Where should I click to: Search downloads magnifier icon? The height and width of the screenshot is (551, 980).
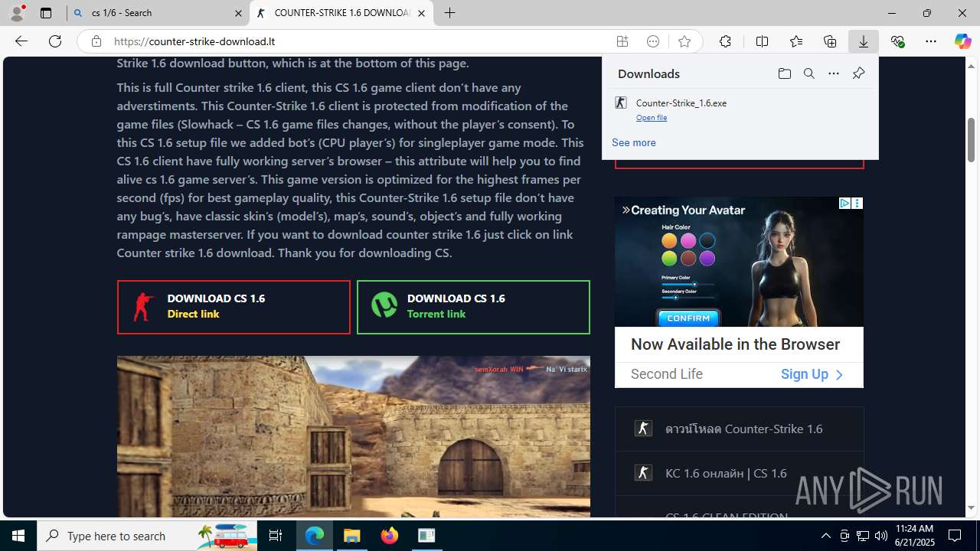pyautogui.click(x=808, y=73)
